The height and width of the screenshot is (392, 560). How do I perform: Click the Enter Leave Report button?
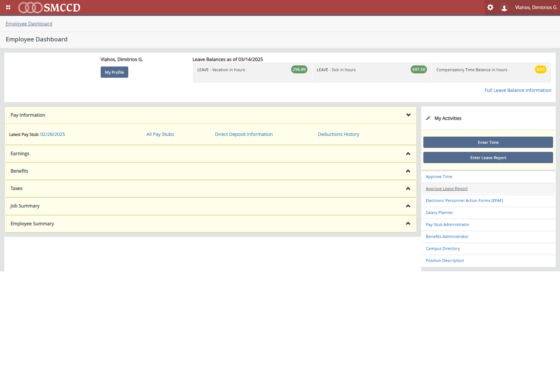coord(488,158)
